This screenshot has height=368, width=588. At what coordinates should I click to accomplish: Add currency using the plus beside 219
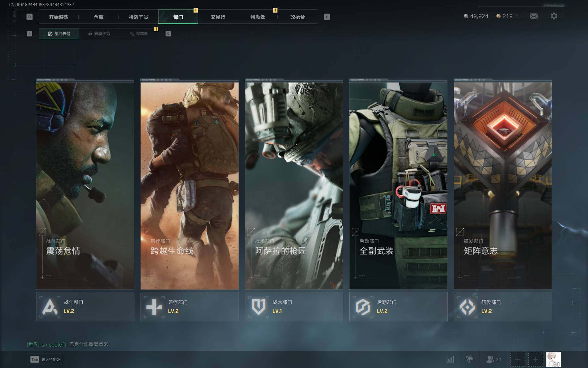(x=516, y=16)
